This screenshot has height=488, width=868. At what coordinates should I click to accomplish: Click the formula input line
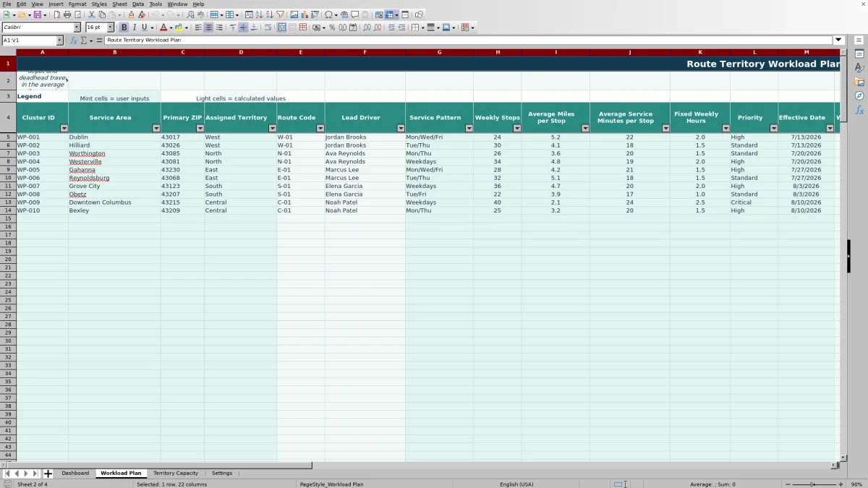pyautogui.click(x=469, y=40)
